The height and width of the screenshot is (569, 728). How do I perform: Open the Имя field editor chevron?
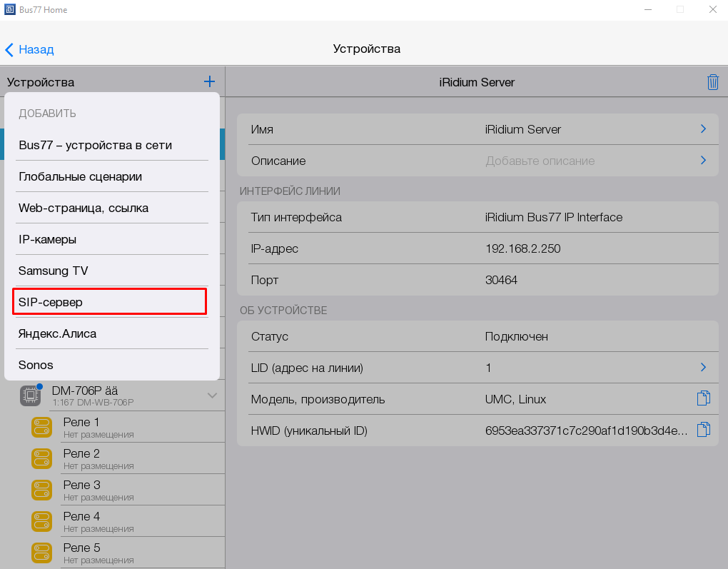tap(703, 129)
